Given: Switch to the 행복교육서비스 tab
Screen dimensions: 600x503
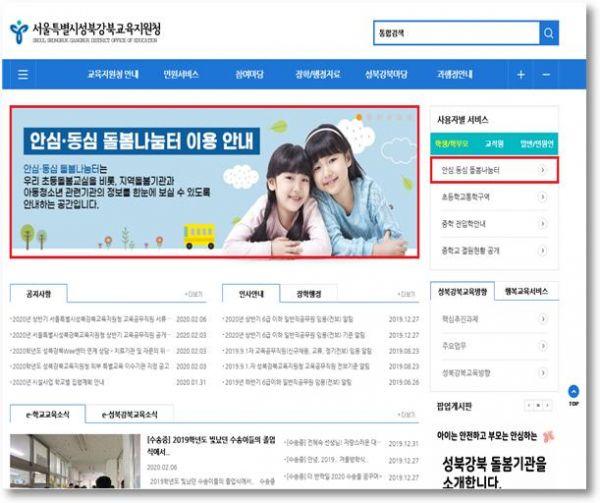Looking at the screenshot, I should (x=526, y=290).
